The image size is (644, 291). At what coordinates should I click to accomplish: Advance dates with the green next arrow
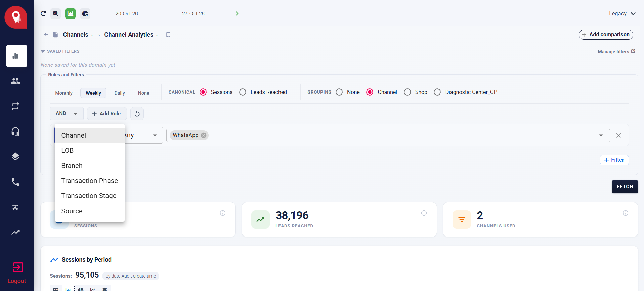tap(237, 13)
